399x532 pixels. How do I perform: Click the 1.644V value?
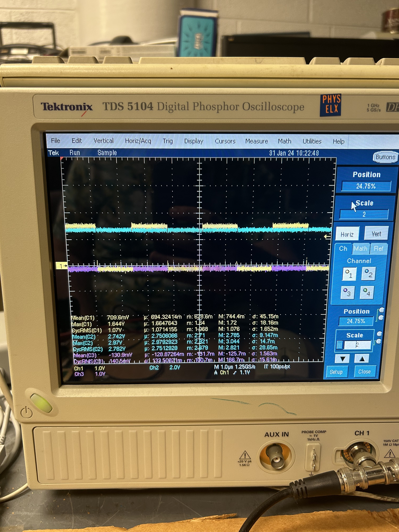[x=116, y=324]
